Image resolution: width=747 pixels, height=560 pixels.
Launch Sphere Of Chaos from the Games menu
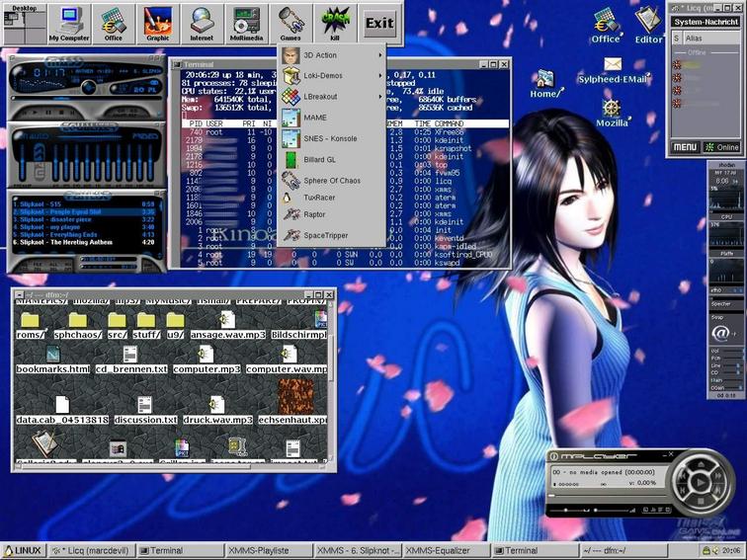pyautogui.click(x=332, y=181)
